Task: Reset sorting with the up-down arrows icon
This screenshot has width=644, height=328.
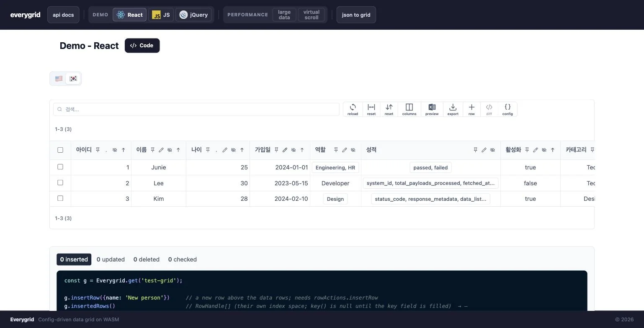Action: coord(389,109)
